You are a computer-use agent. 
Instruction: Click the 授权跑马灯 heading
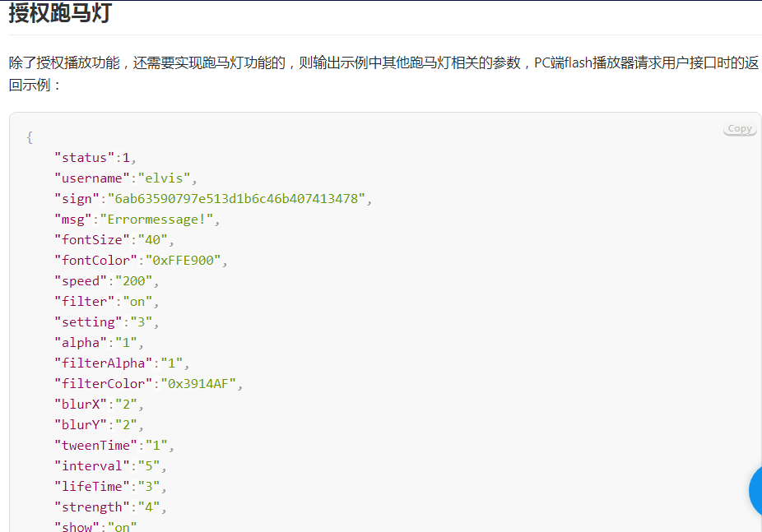[60, 12]
